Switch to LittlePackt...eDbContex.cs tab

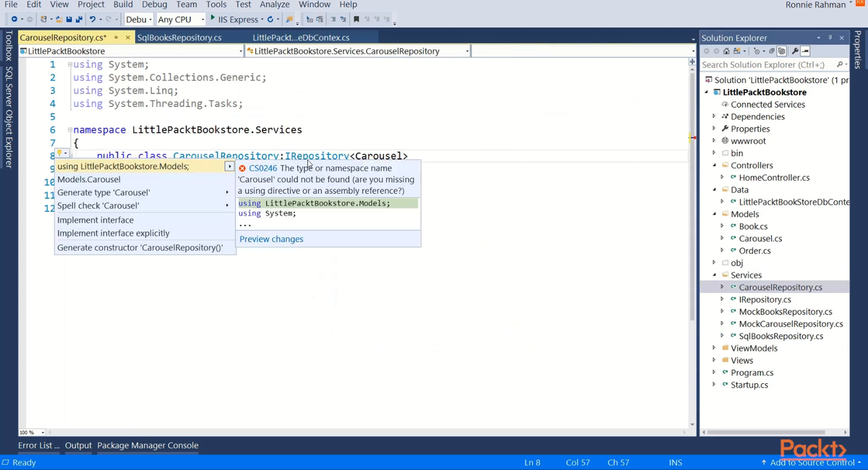point(301,38)
